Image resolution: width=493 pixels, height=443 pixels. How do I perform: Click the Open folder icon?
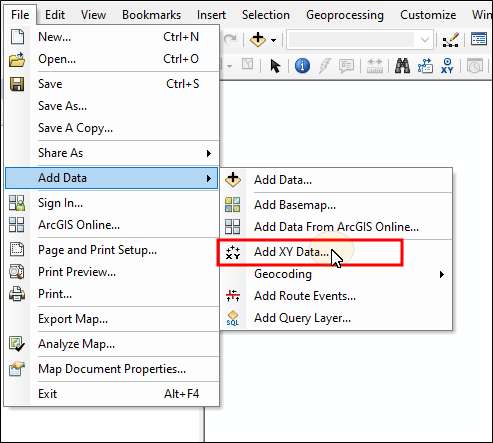[x=17, y=59]
